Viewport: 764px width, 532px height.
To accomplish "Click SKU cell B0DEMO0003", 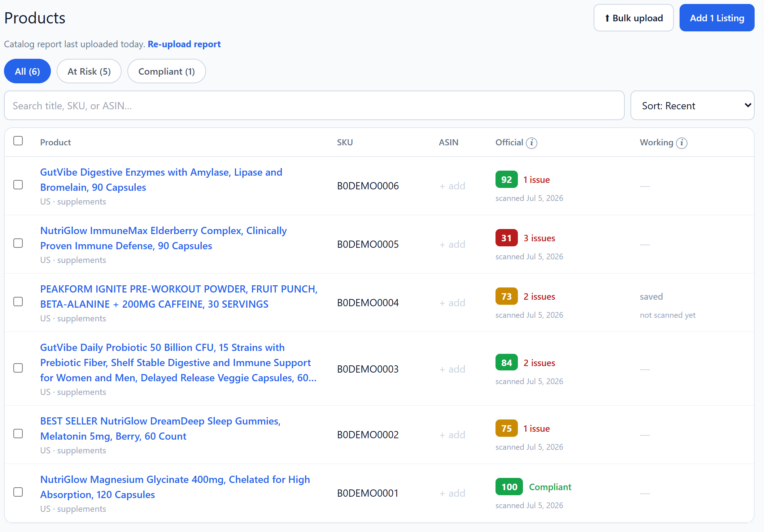I will [x=368, y=369].
